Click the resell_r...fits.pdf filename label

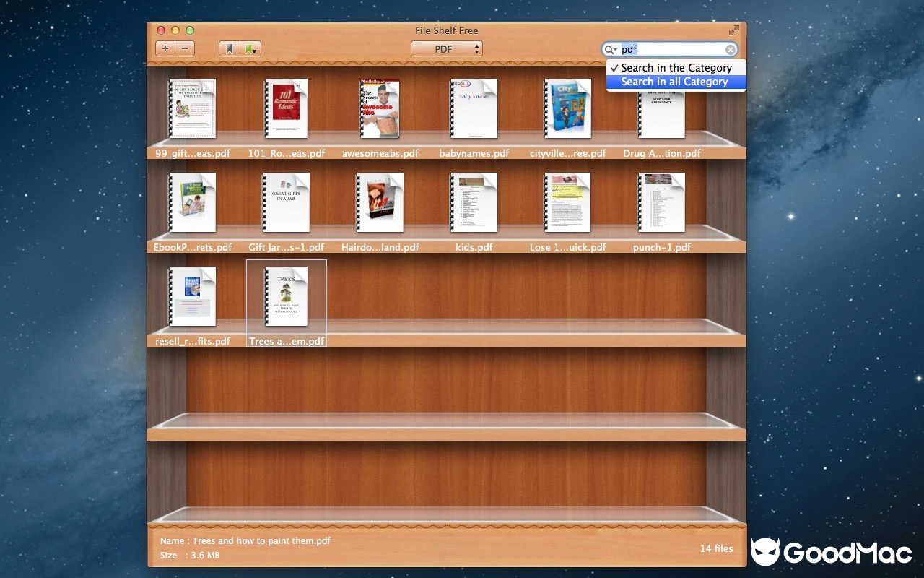coord(193,341)
